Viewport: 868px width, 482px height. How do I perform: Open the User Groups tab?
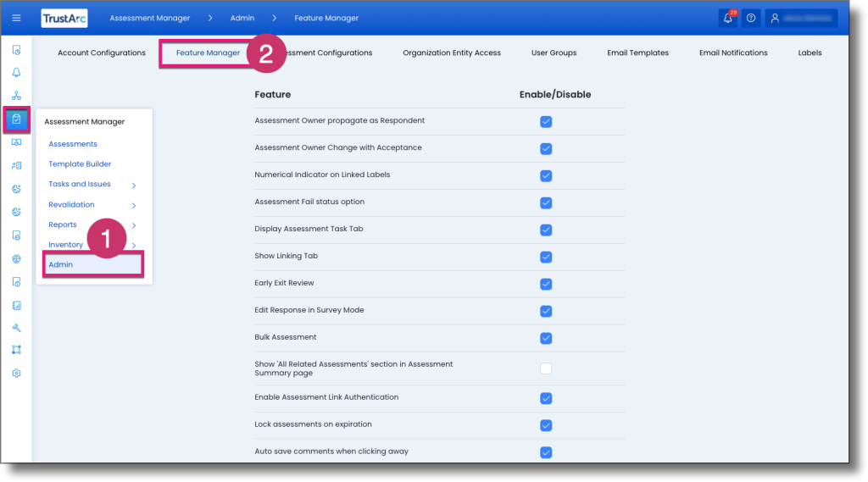[554, 53]
